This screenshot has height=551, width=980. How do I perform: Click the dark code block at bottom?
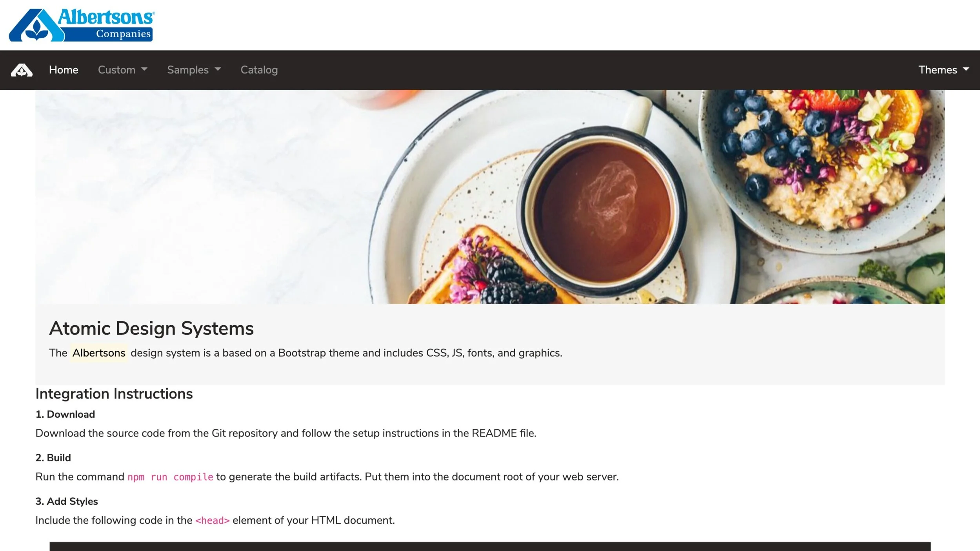point(490,546)
